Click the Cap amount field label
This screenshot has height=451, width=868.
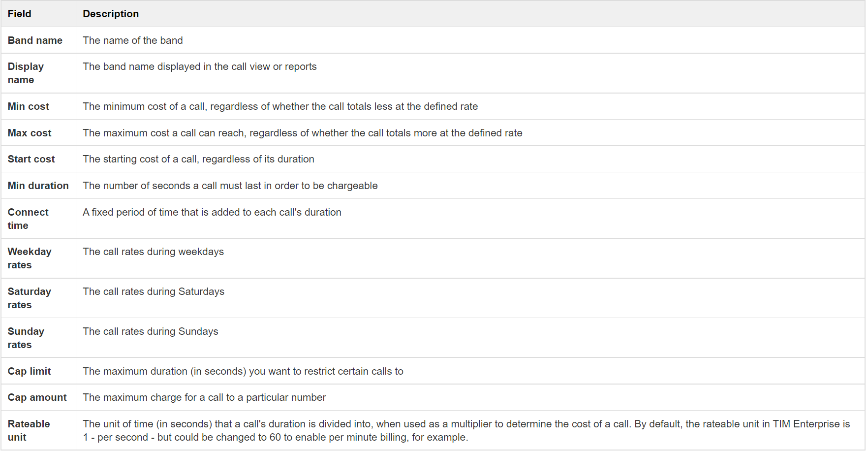pos(37,397)
